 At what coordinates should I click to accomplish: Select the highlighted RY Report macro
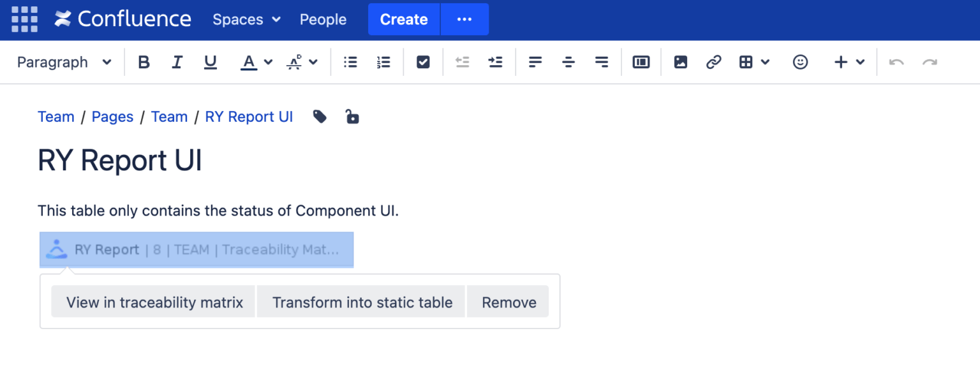tap(196, 249)
